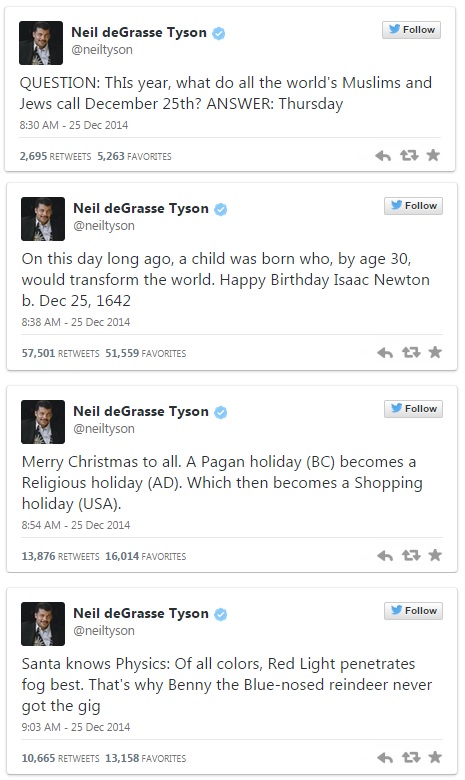Open @neiltyson handle in the first tweet
The height and width of the screenshot is (780, 465).
click(x=102, y=50)
